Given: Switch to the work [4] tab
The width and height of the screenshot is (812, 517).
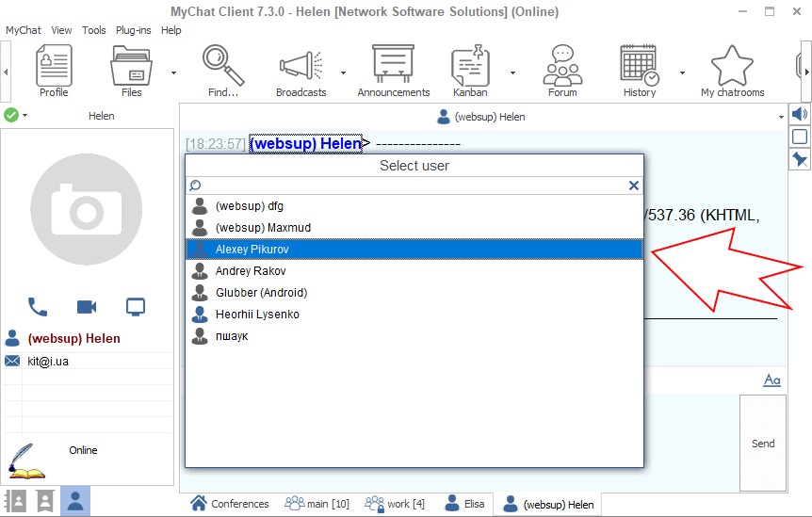Looking at the screenshot, I should (395, 504).
